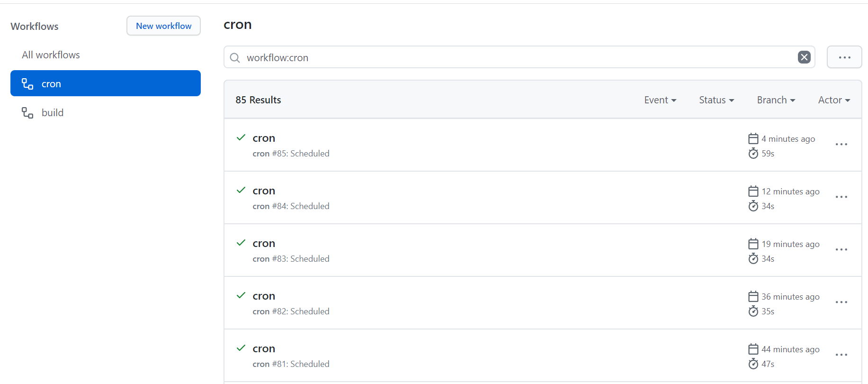Expand the Event filter dropdown
Viewport: 868px width, 384px height.
click(x=660, y=100)
